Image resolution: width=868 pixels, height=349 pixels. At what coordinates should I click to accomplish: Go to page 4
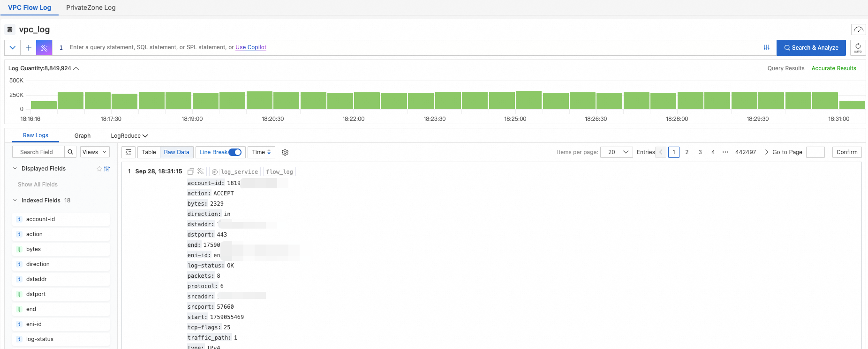click(x=713, y=152)
